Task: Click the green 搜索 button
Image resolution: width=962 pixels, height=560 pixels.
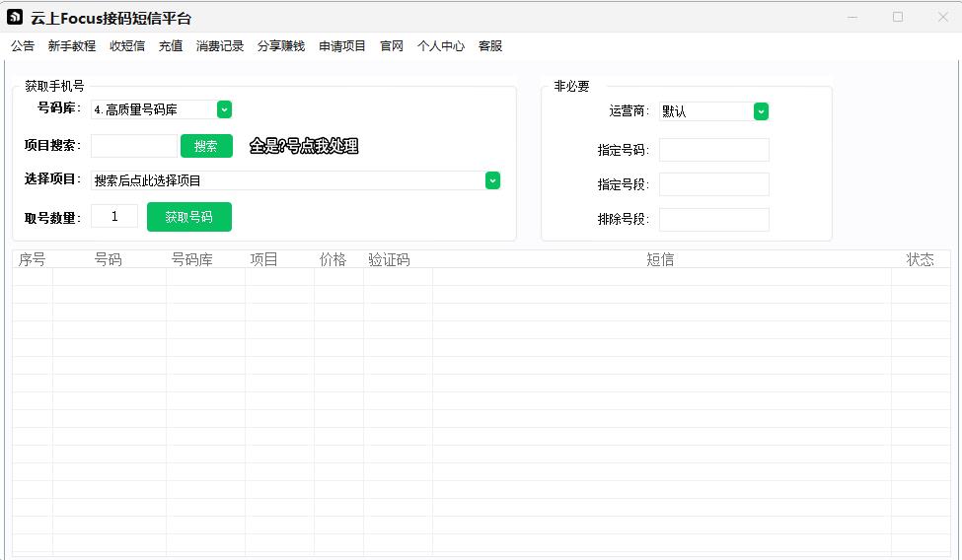Action: pos(206,146)
